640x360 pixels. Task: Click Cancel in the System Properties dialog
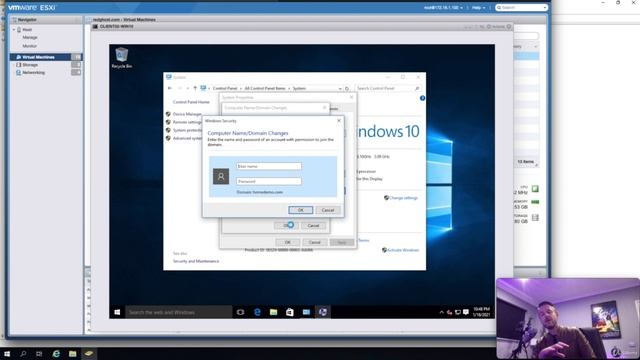[315, 242]
